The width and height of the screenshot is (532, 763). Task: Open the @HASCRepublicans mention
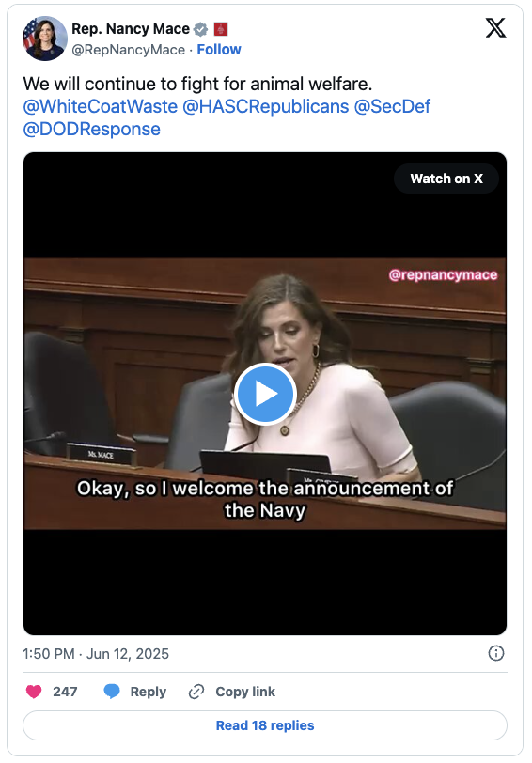pos(266,106)
